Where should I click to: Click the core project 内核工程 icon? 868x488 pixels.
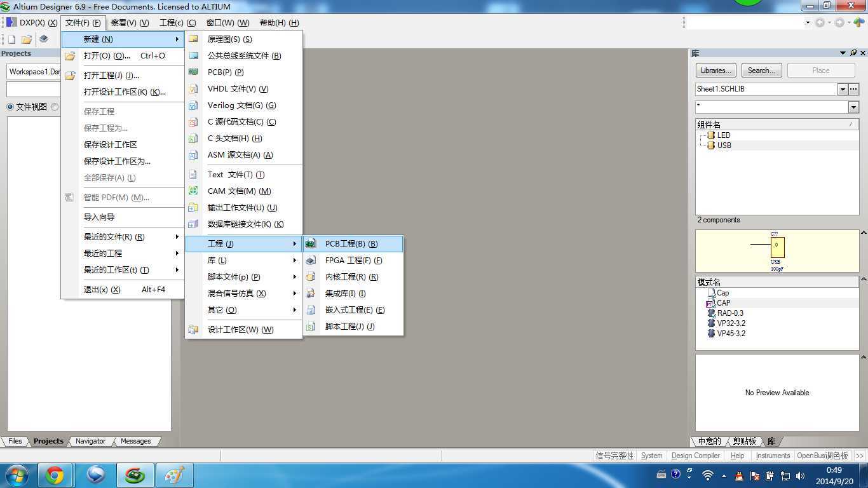click(311, 276)
